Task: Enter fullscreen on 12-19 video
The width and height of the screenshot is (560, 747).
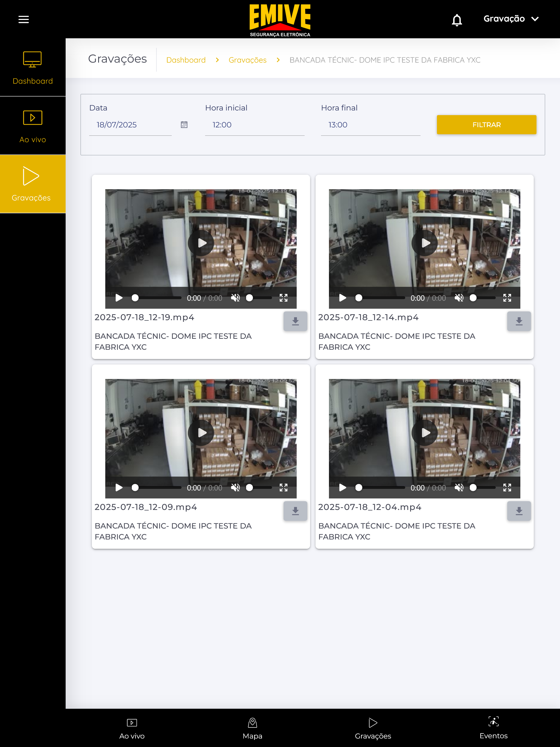Action: click(x=283, y=298)
